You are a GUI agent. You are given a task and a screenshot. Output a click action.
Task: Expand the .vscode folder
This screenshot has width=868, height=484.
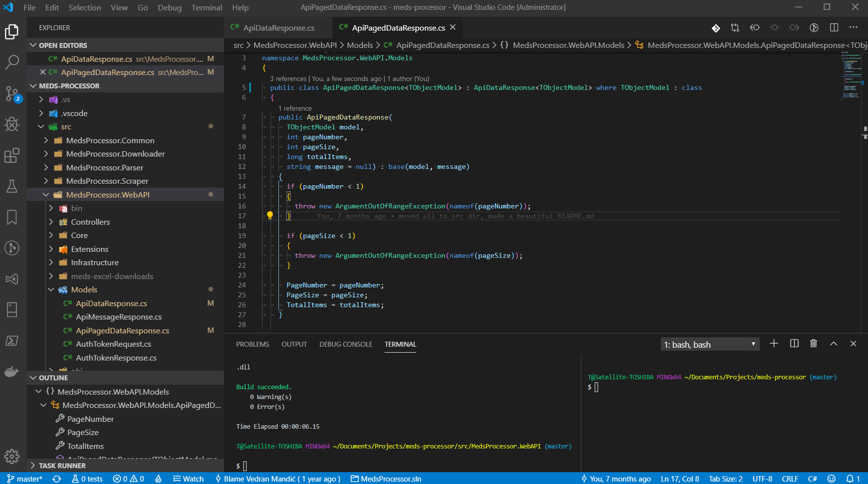coord(125,113)
